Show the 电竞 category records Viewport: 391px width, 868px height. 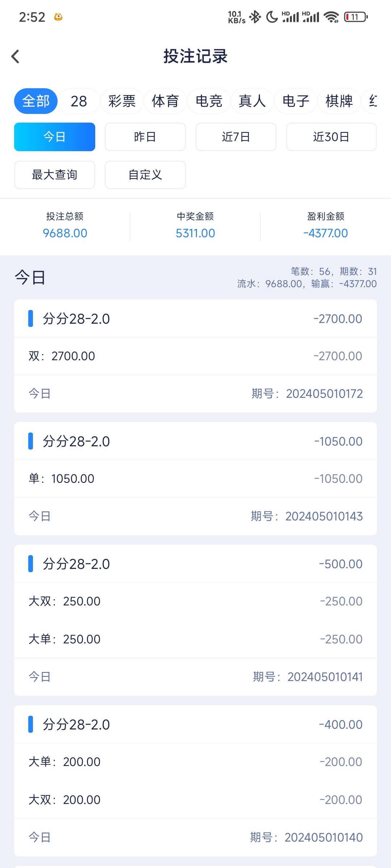click(x=209, y=101)
